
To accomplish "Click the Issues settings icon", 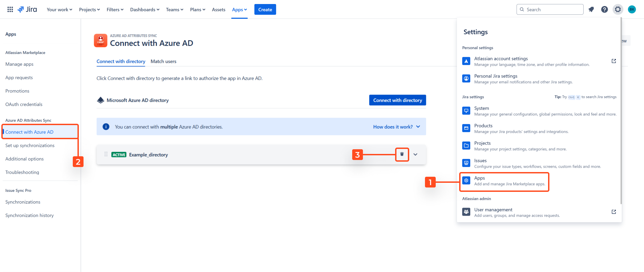I will click(x=466, y=163).
